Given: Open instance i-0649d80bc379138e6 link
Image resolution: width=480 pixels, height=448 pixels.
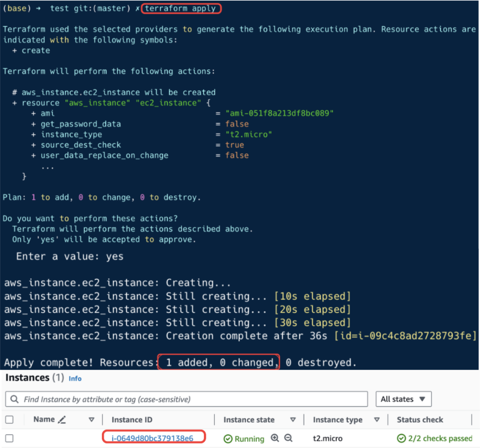Looking at the screenshot, I should coord(152,438).
